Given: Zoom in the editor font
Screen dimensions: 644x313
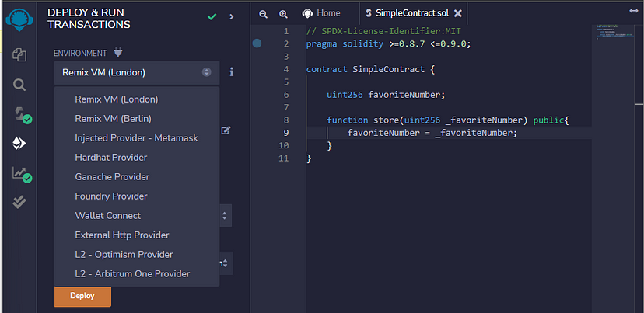Looking at the screenshot, I should (283, 14).
